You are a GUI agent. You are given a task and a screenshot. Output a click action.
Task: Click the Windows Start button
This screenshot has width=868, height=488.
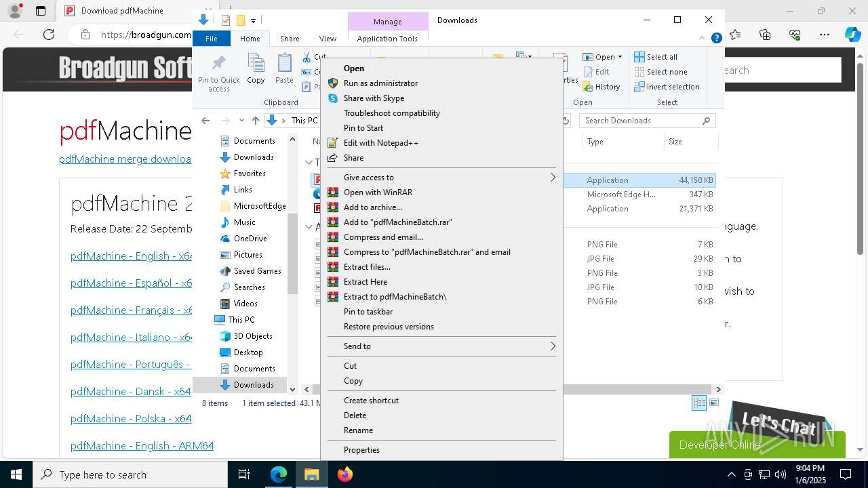point(16,474)
